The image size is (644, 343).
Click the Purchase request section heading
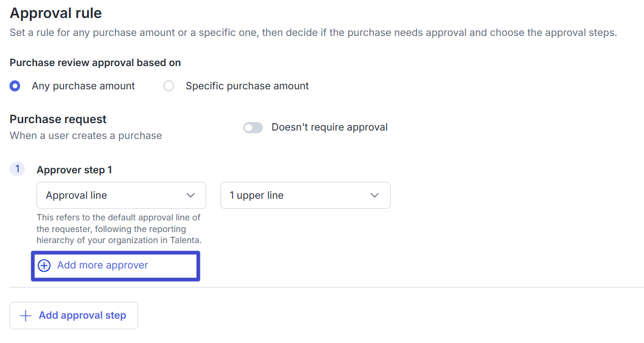[x=58, y=119]
